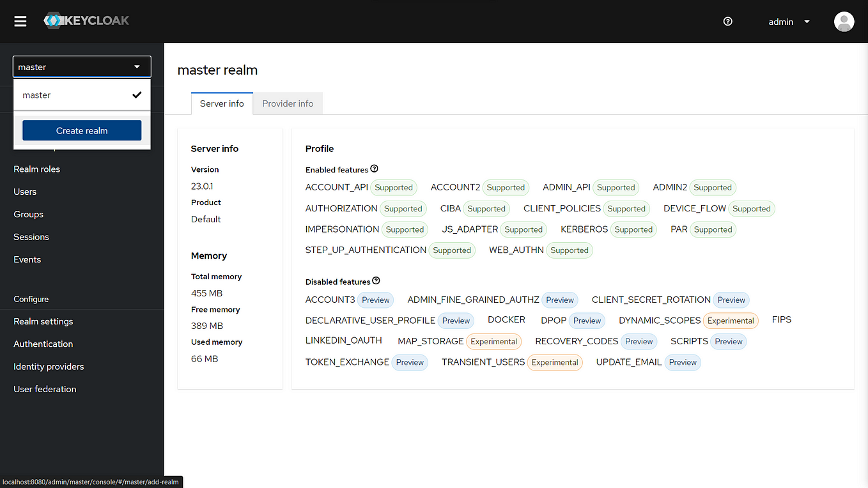This screenshot has height=488, width=868.
Task: Click the JS_ADAPTER feature label
Action: [470, 229]
